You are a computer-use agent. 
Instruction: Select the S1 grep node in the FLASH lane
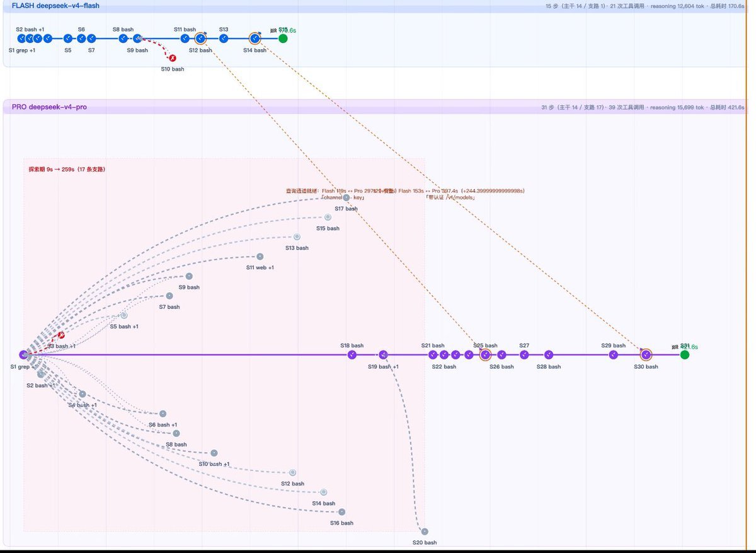pyautogui.click(x=21, y=38)
